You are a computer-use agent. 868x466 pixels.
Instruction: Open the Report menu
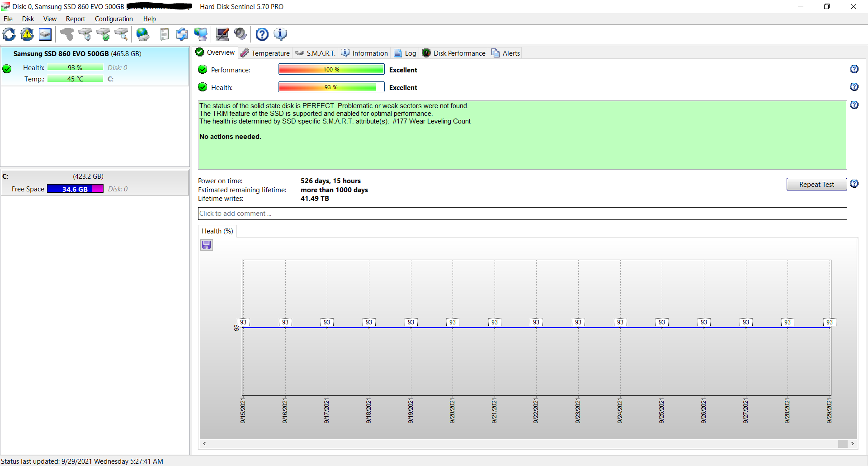pyautogui.click(x=75, y=19)
